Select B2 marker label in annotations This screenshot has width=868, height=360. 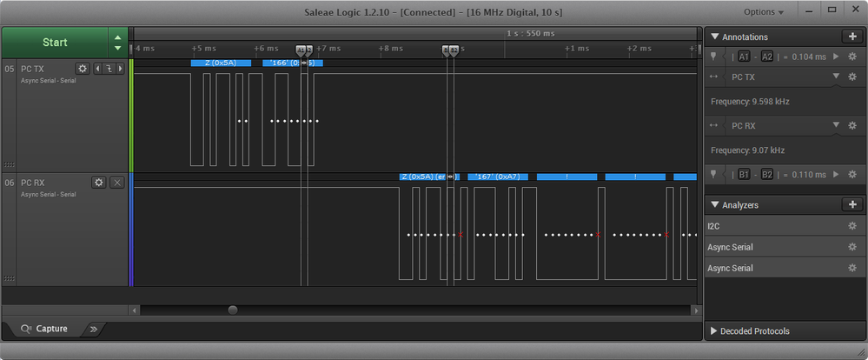[767, 175]
